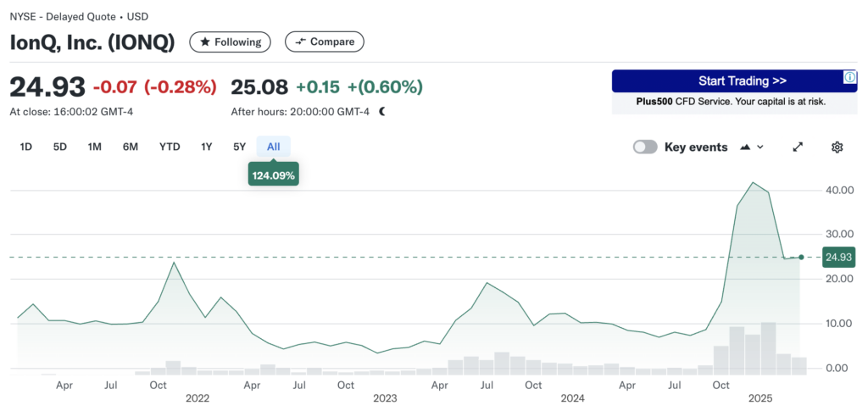Click the star Following button
This screenshot has height=411, width=868.
[x=230, y=42]
